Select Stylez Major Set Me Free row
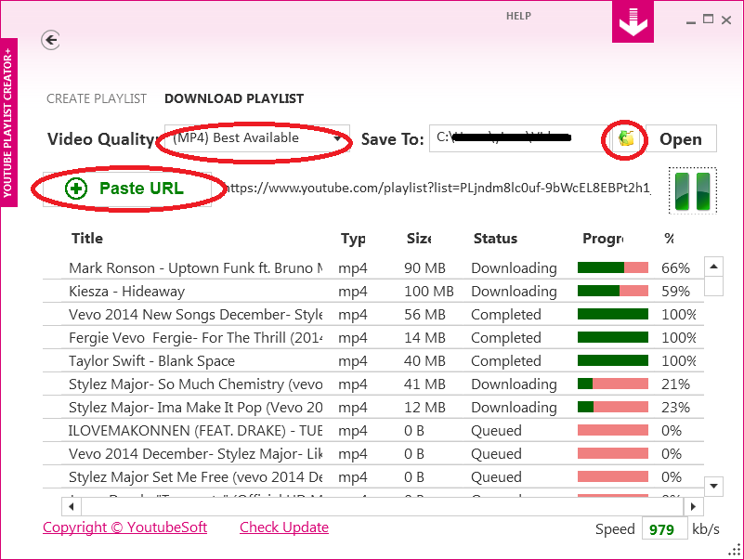 pos(373,477)
